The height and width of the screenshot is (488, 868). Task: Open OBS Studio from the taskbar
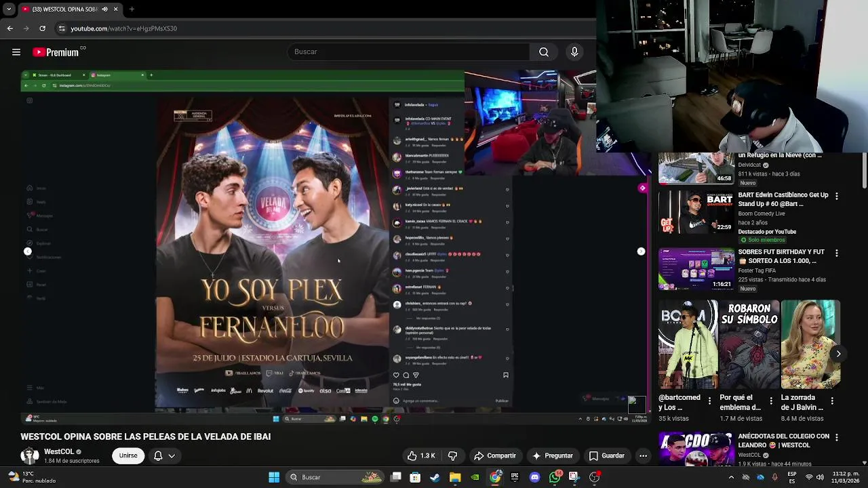pos(595,477)
